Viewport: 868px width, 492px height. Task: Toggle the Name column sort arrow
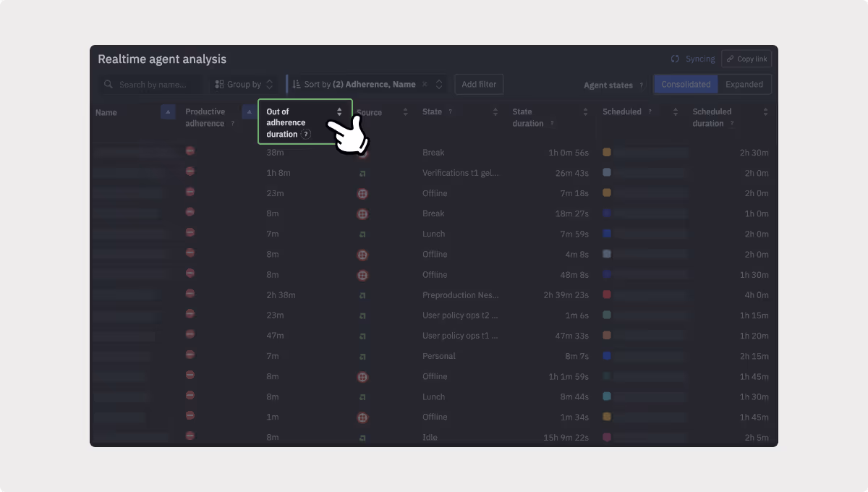click(x=168, y=112)
